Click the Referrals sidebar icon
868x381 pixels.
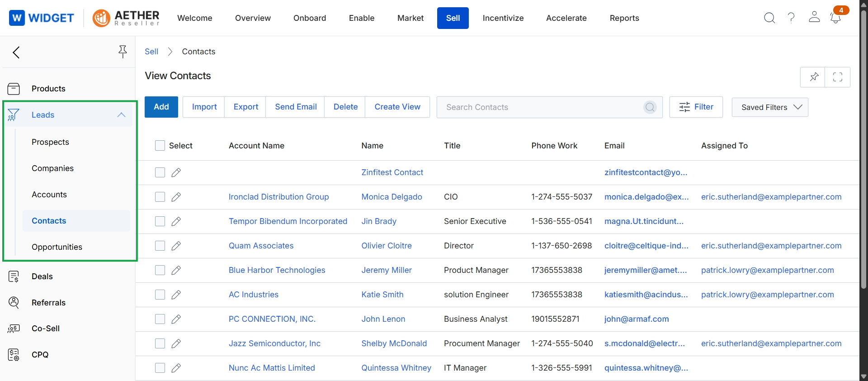(x=14, y=303)
